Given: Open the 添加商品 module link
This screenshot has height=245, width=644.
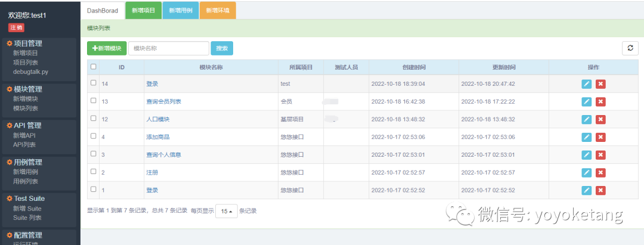Looking at the screenshot, I should [x=157, y=137].
